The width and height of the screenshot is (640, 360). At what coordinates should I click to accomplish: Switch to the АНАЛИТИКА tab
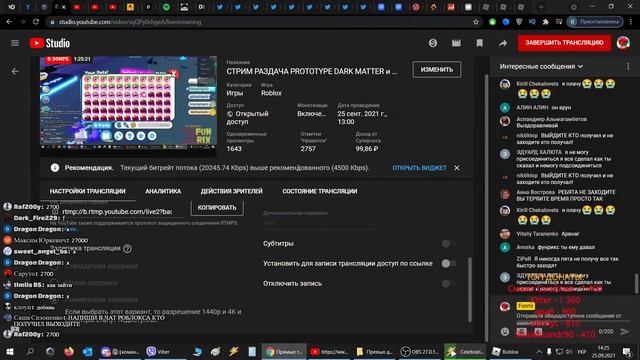(x=163, y=191)
